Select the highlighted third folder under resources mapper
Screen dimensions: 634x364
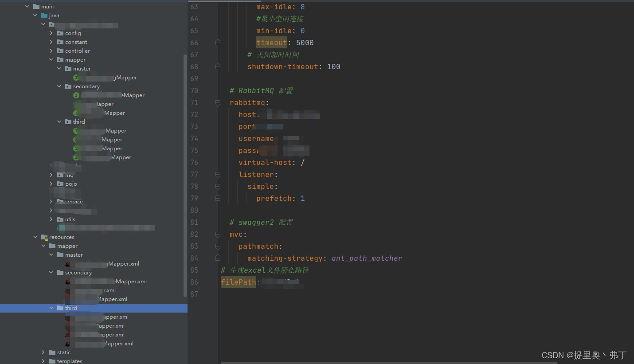72,308
